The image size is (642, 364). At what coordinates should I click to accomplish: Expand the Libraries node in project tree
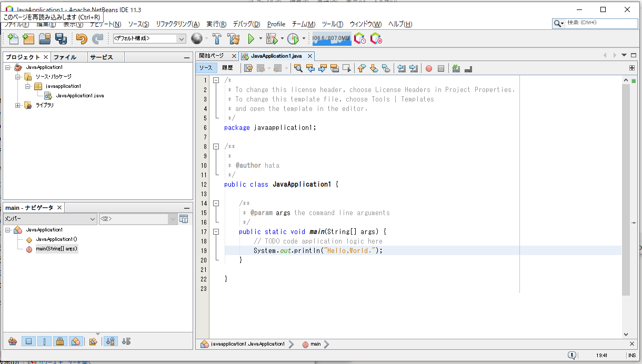coord(18,105)
